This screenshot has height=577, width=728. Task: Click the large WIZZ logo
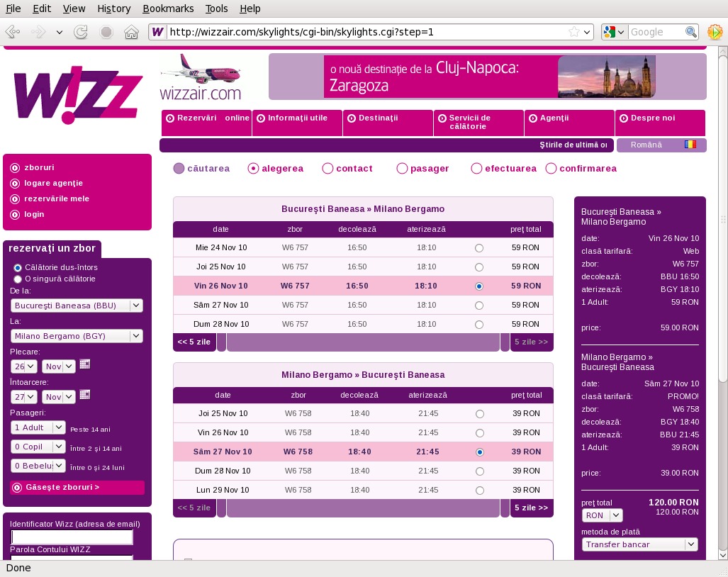tap(78, 95)
